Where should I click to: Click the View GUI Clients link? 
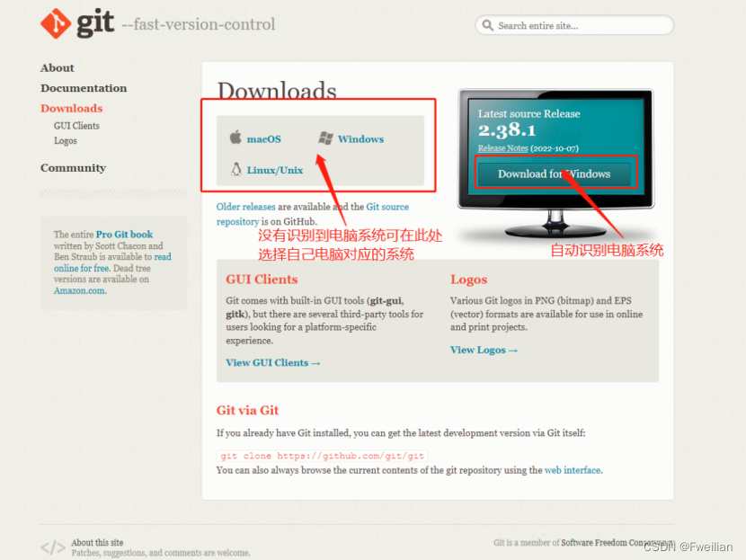[x=273, y=362]
